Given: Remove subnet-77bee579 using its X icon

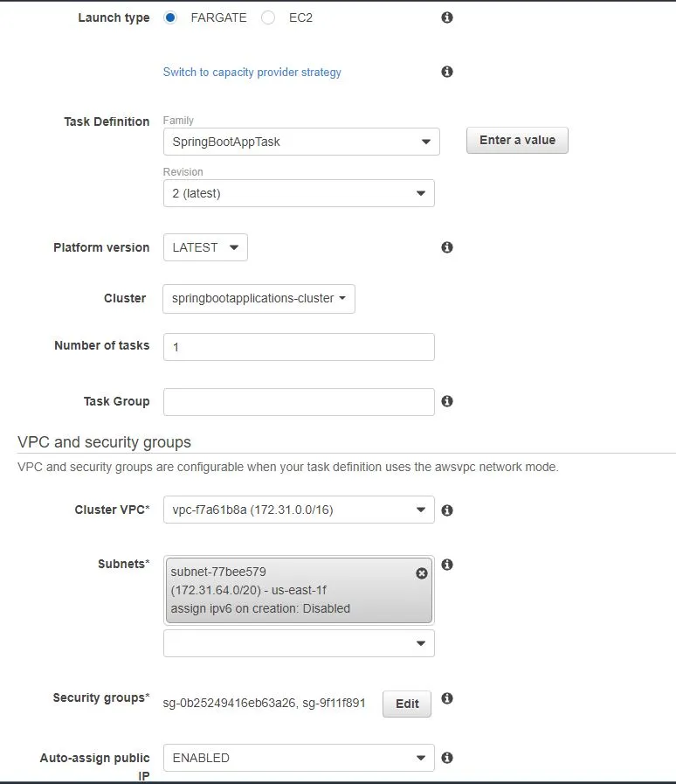Looking at the screenshot, I should (421, 572).
